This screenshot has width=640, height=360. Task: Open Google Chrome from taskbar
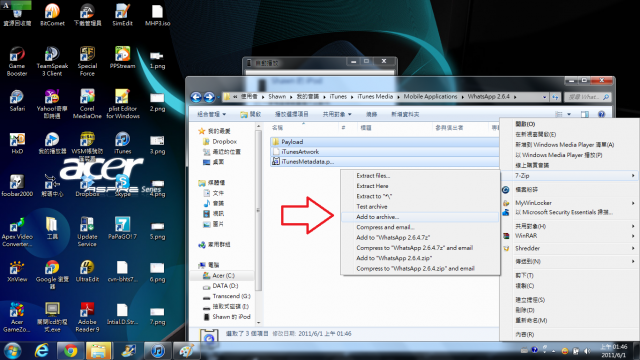click(x=70, y=351)
